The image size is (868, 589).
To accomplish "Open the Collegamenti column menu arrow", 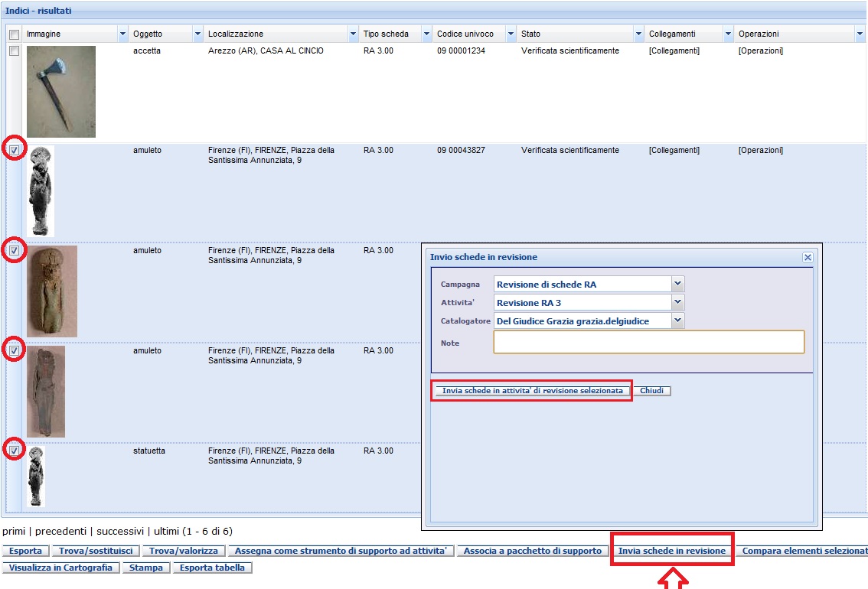I will [728, 34].
